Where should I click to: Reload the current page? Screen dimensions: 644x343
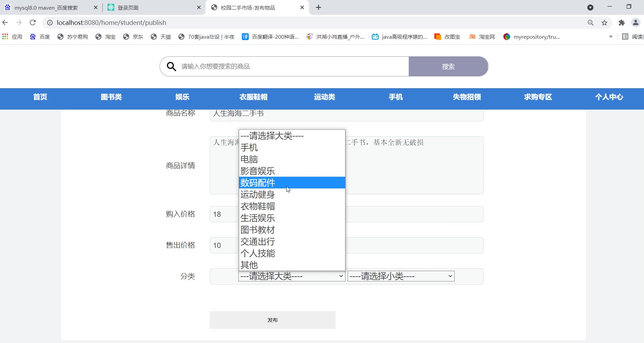pos(33,22)
